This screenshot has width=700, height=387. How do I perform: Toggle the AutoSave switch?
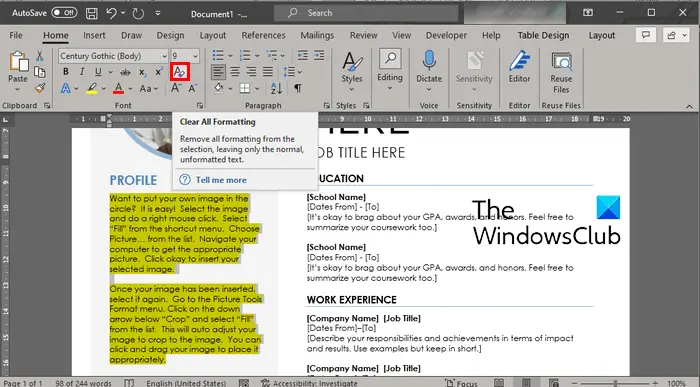[x=64, y=12]
